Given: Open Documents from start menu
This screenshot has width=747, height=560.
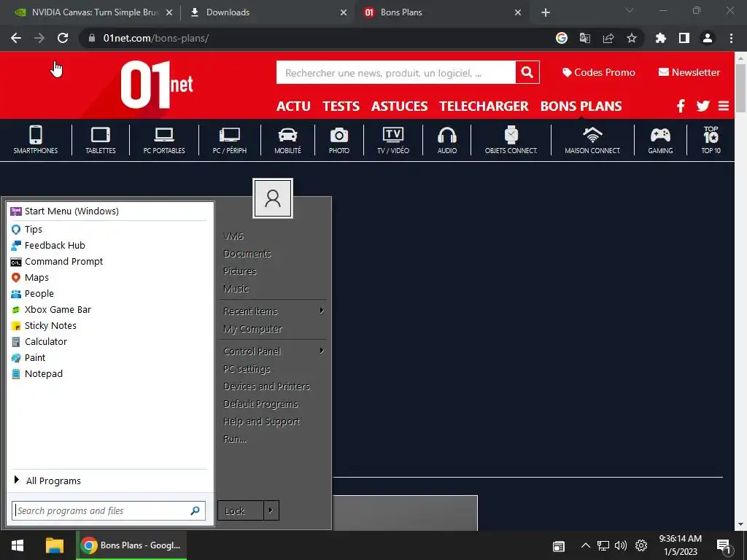Looking at the screenshot, I should point(247,254).
